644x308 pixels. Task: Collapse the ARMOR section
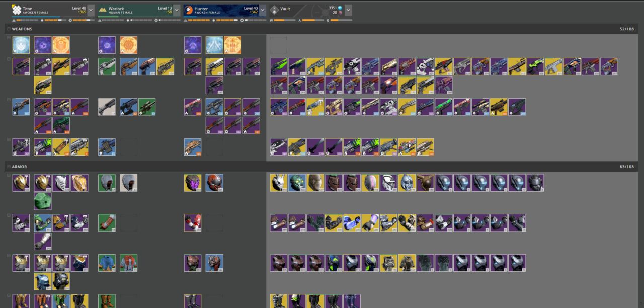[x=9, y=167]
